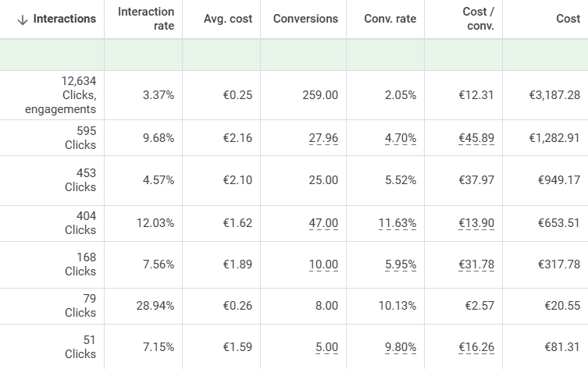588x369 pixels.
Task: Select the Avg. cost column header
Action: tap(228, 19)
